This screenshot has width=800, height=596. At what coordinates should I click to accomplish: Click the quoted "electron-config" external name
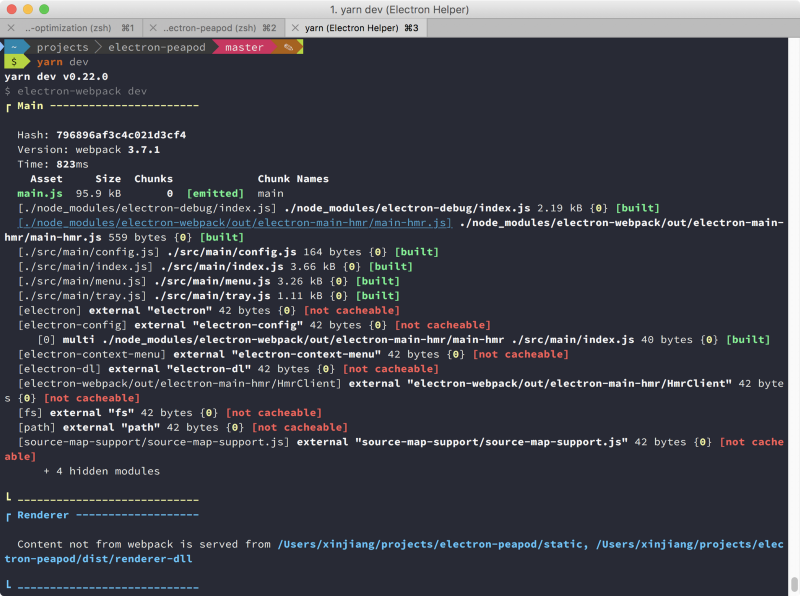(x=247, y=325)
